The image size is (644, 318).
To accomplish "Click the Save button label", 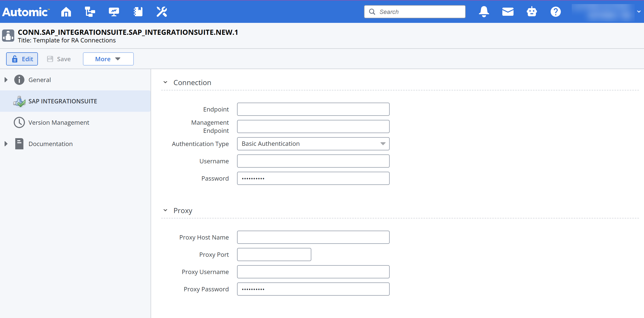I will pos(64,59).
